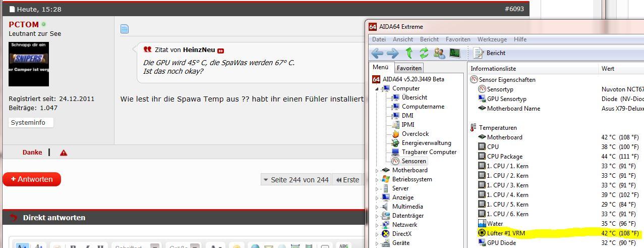
Task: Open the Hilfe menu
Action: 520,39
